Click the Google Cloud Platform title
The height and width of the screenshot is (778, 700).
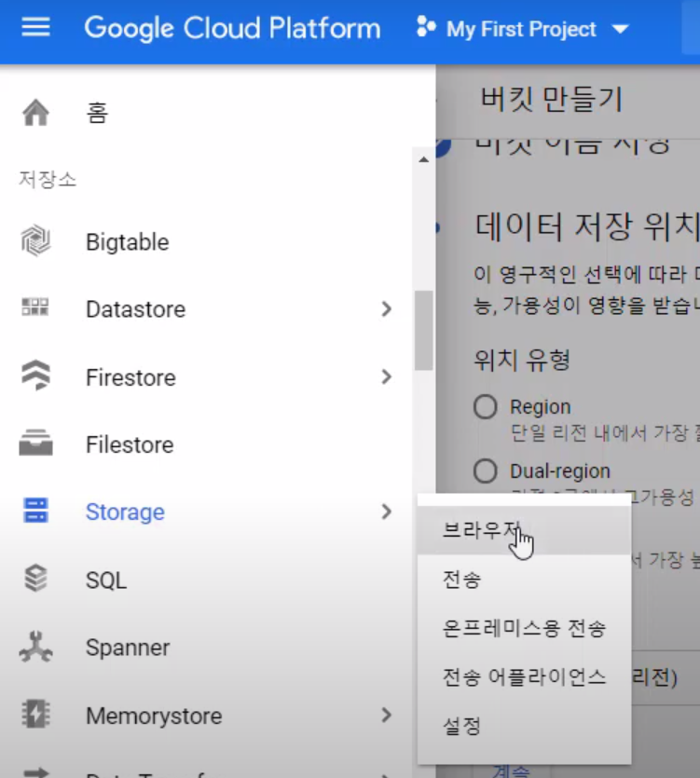(232, 28)
